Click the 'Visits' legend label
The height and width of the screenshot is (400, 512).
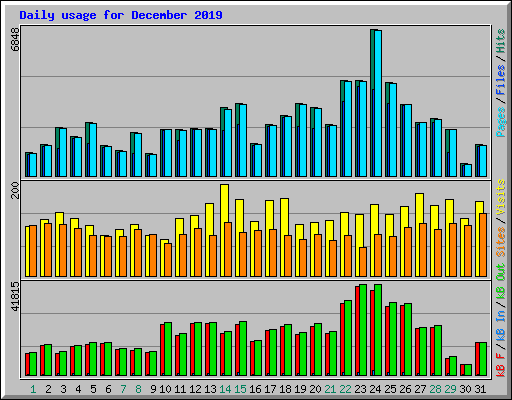click(501, 197)
